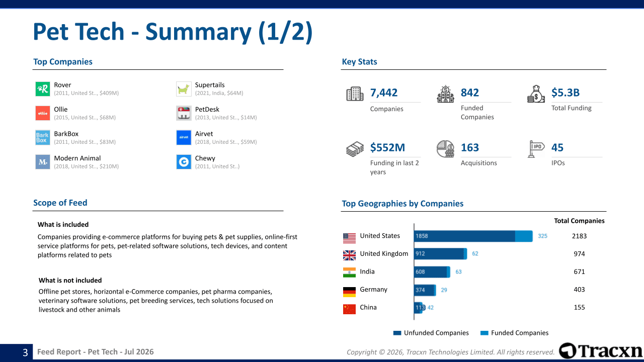Click the BarkBox logo icon
Image resolution: width=644 pixels, height=362 pixels.
click(43, 138)
